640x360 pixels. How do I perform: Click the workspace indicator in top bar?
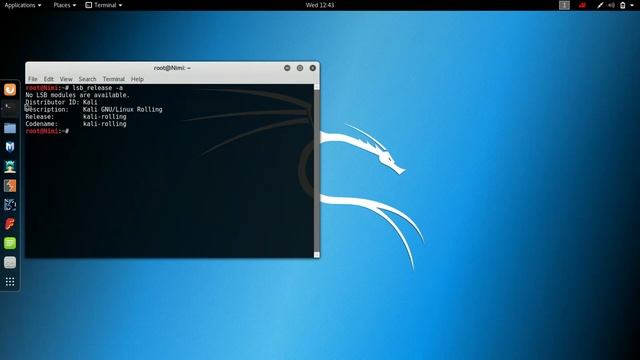[564, 5]
